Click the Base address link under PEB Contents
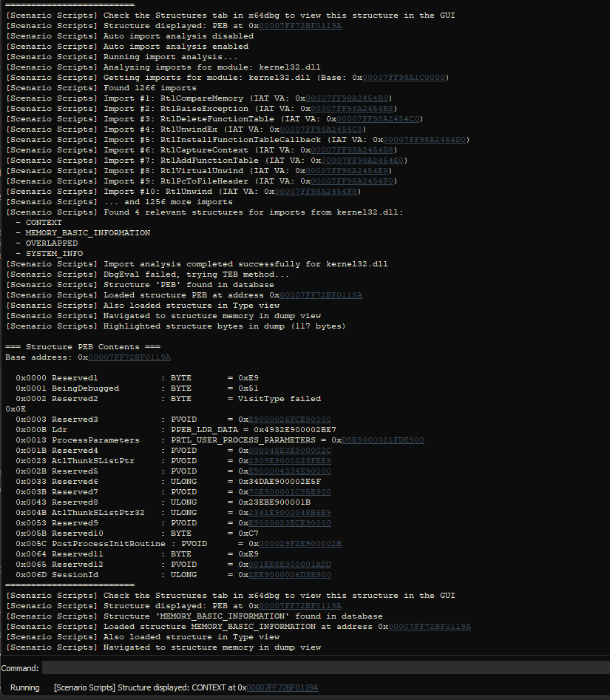Screen dimensions: 610x700 click(119, 357)
